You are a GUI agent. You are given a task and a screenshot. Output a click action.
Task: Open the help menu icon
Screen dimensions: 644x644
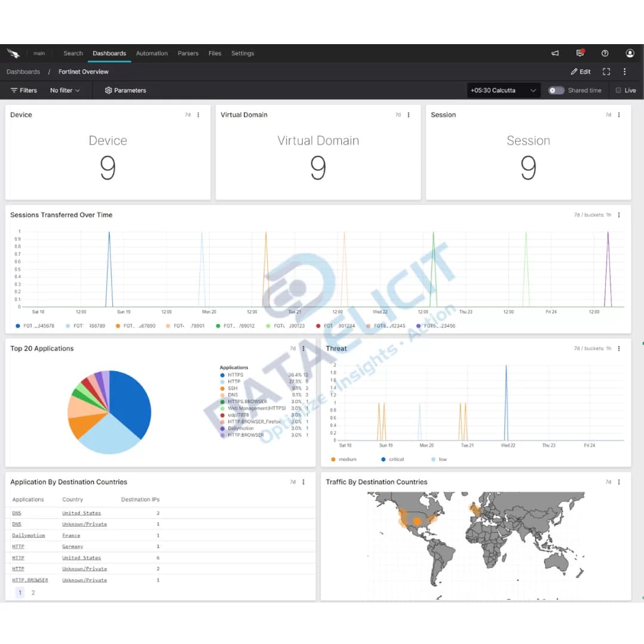(x=605, y=53)
